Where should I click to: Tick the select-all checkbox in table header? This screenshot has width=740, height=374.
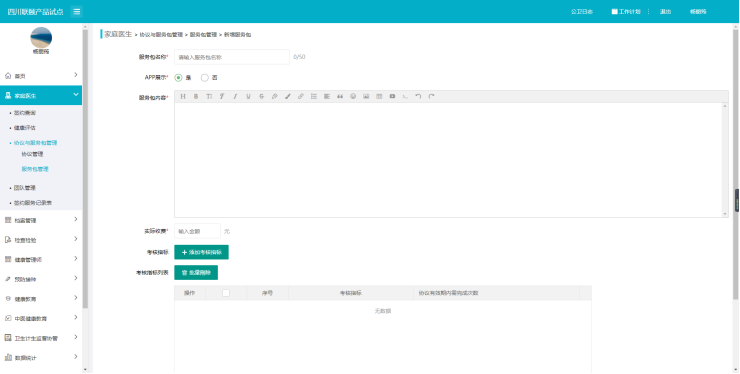point(226,293)
